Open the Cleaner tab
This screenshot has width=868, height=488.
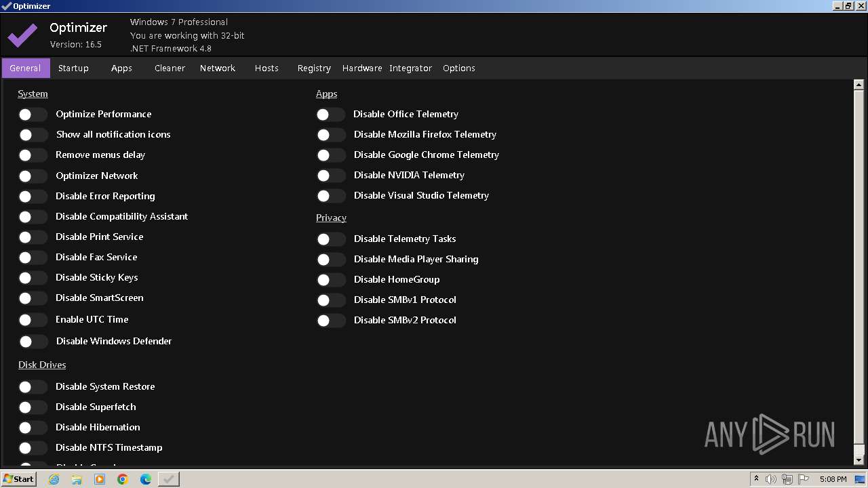(170, 68)
